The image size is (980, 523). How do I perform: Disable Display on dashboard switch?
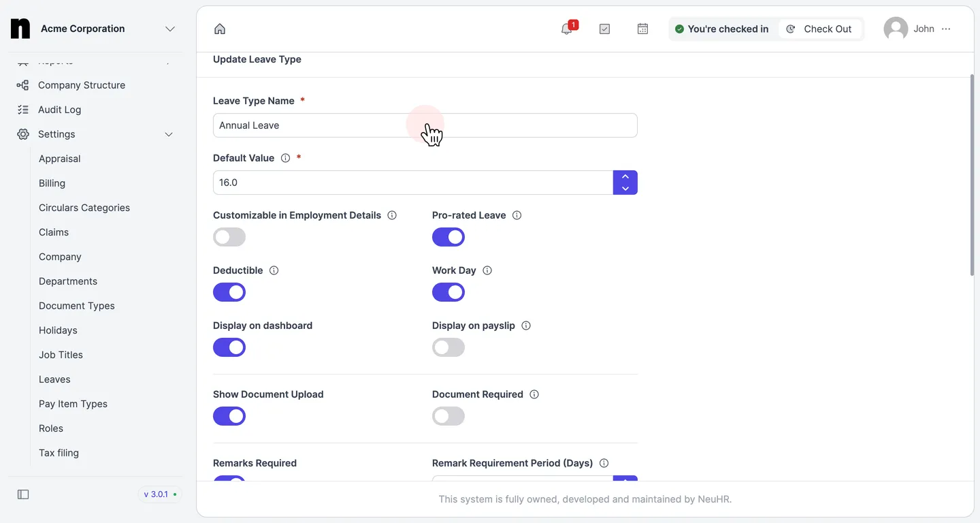(x=229, y=347)
